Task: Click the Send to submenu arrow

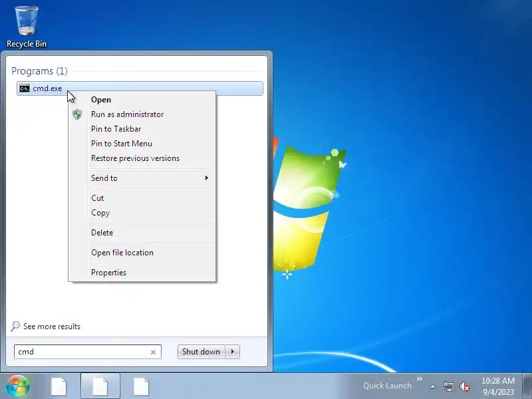Action: [206, 178]
